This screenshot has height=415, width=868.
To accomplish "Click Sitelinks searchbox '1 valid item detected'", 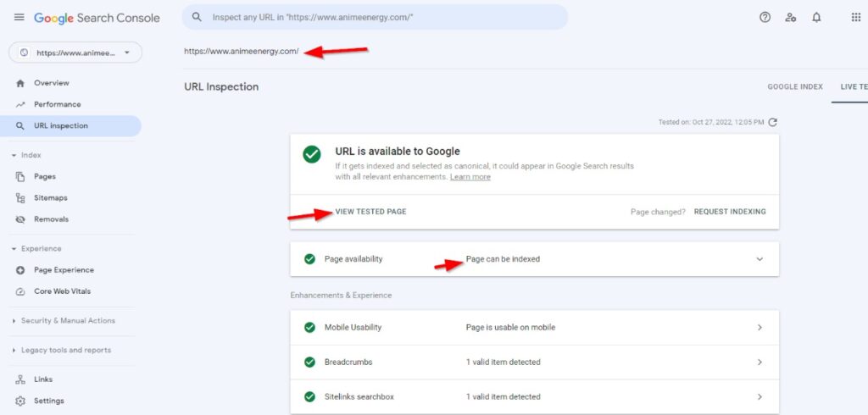I will (x=504, y=396).
